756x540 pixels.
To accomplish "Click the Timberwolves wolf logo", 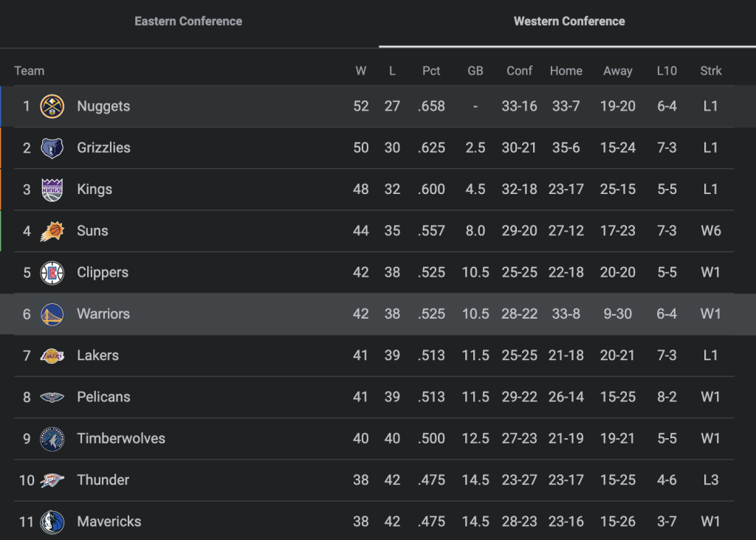I will (x=52, y=439).
